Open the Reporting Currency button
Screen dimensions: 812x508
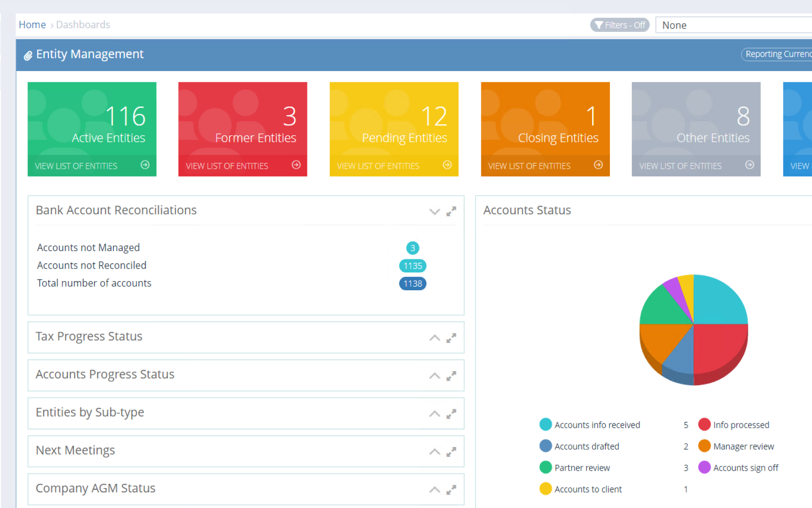pos(777,54)
